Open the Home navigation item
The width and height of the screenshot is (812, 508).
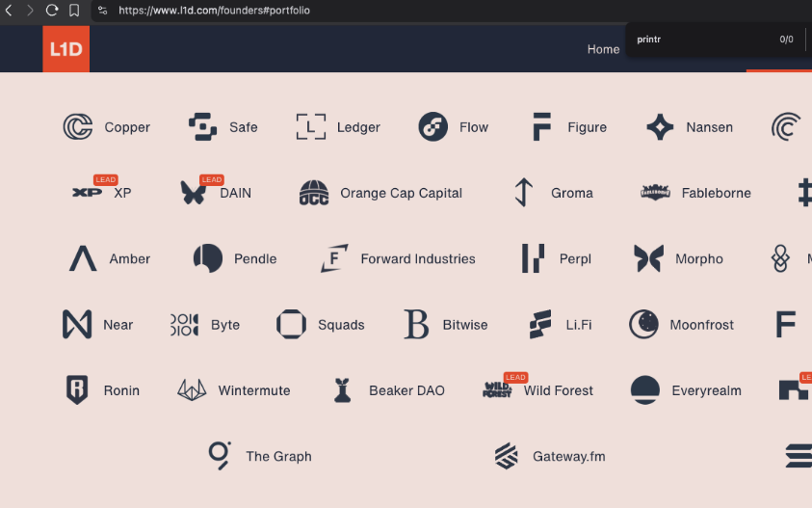tap(603, 49)
